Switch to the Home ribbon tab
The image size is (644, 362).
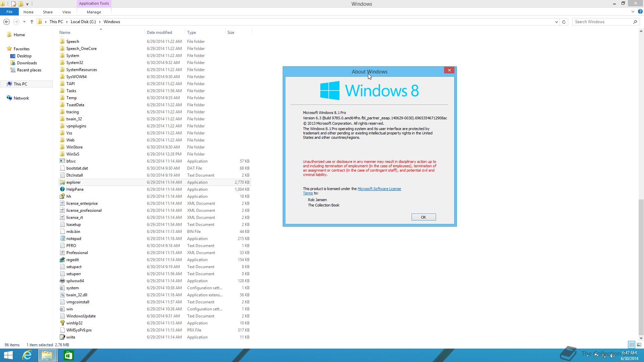coord(29,12)
